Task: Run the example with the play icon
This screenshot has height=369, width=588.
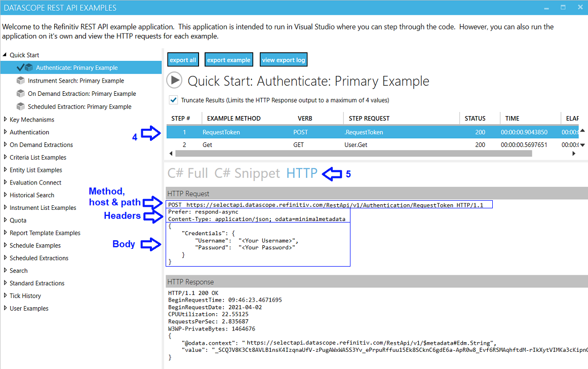Action: coord(174,80)
